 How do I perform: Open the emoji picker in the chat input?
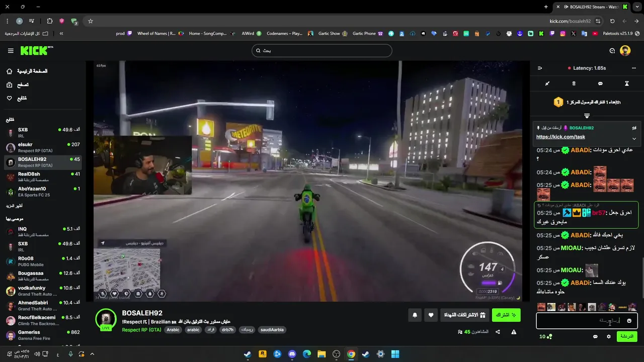point(629,321)
